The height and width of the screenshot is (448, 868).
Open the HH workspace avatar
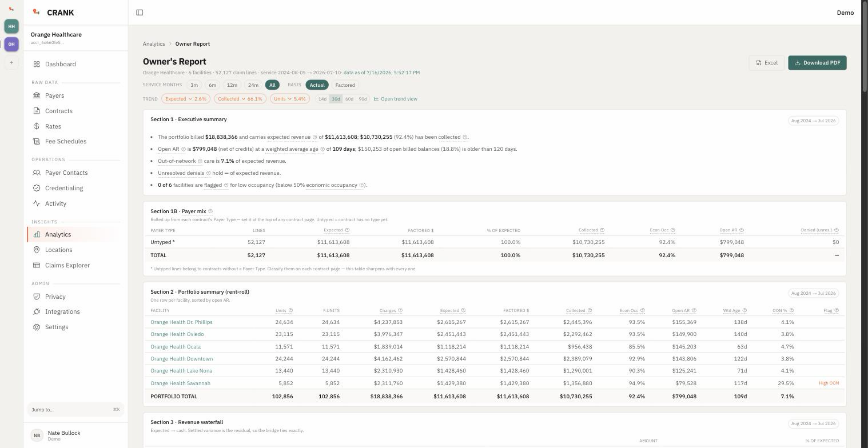[11, 26]
